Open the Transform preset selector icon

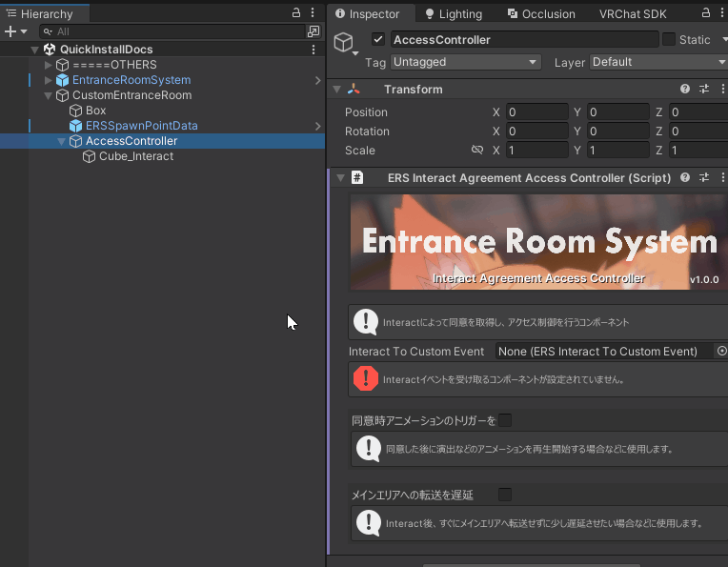(x=704, y=89)
